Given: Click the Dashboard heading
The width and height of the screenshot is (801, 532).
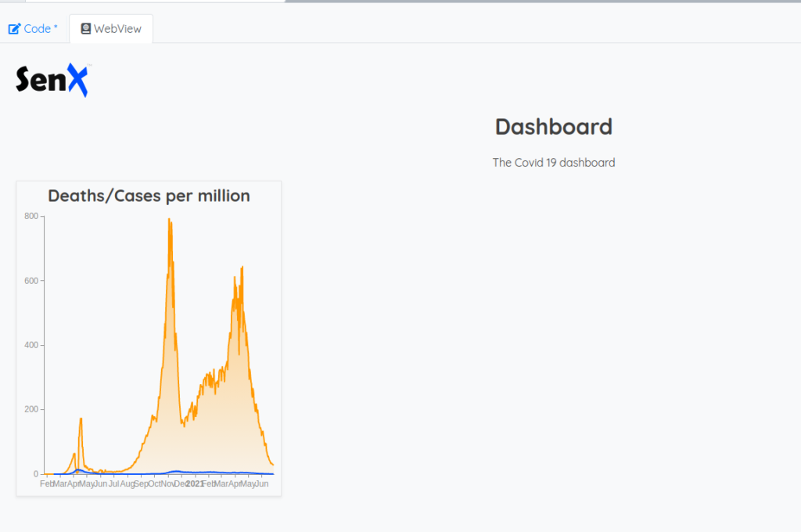Looking at the screenshot, I should coord(553,127).
